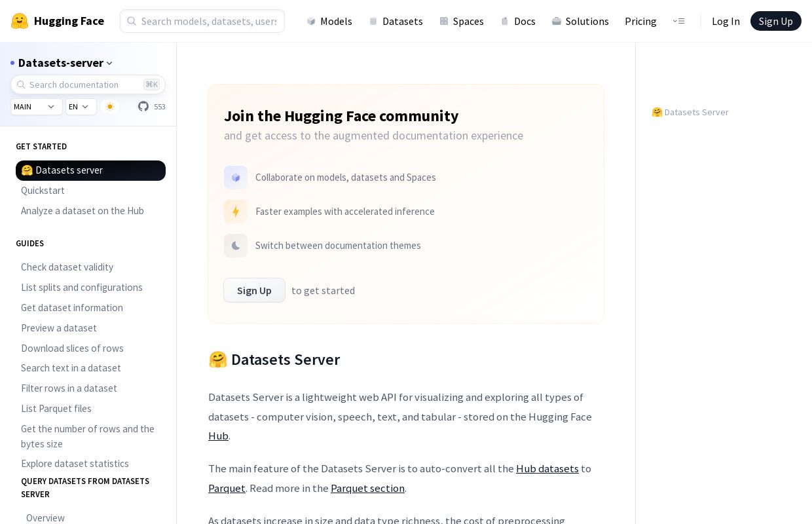Open Filter rows in a dataset guide
The height and width of the screenshot is (524, 812).
[x=69, y=388]
